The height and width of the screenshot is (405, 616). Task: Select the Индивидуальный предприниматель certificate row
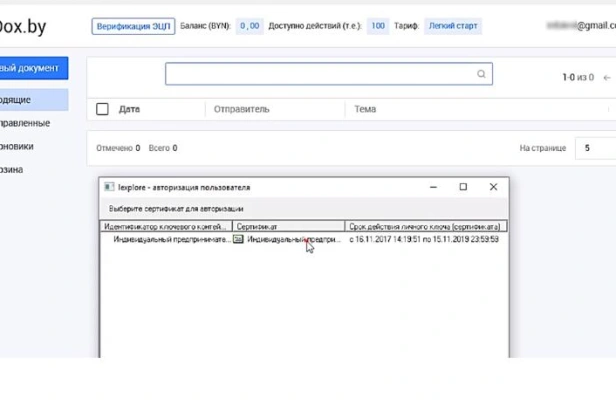click(304, 239)
